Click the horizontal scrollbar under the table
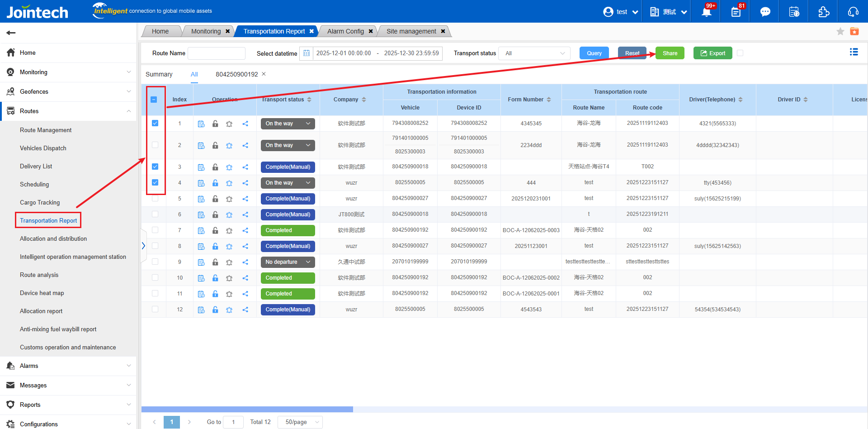This screenshot has width=868, height=429. coord(247,409)
